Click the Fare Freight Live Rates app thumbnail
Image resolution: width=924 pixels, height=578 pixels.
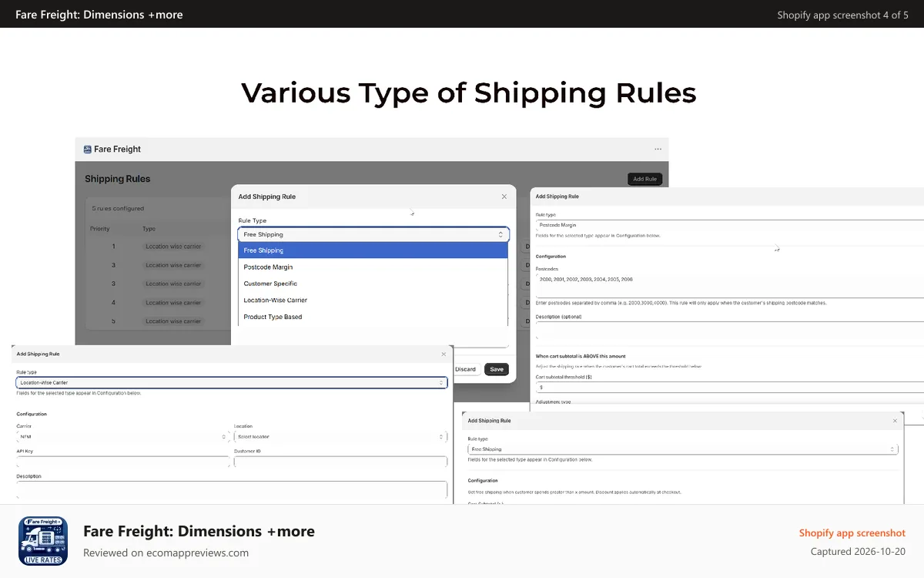tap(43, 541)
